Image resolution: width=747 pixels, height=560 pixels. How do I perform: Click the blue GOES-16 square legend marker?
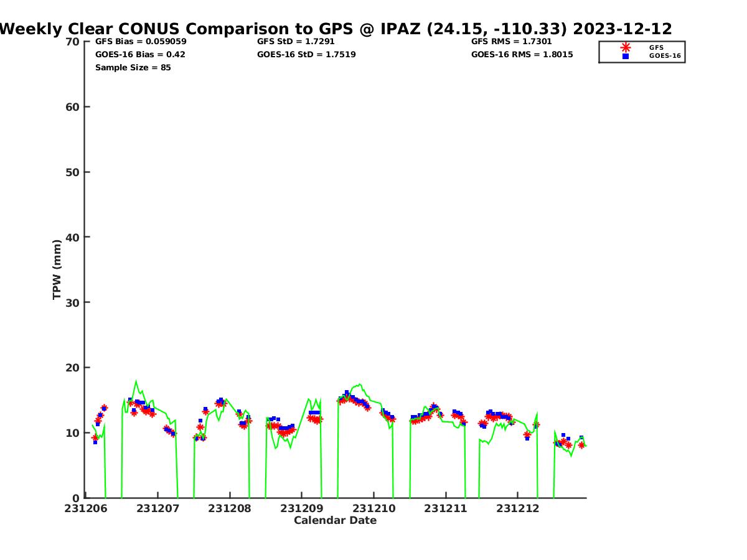pyautogui.click(x=626, y=56)
